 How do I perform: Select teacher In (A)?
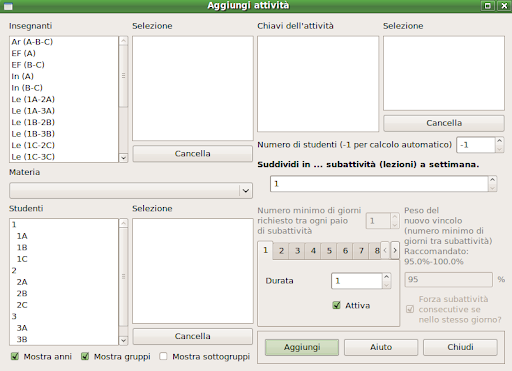[64, 76]
